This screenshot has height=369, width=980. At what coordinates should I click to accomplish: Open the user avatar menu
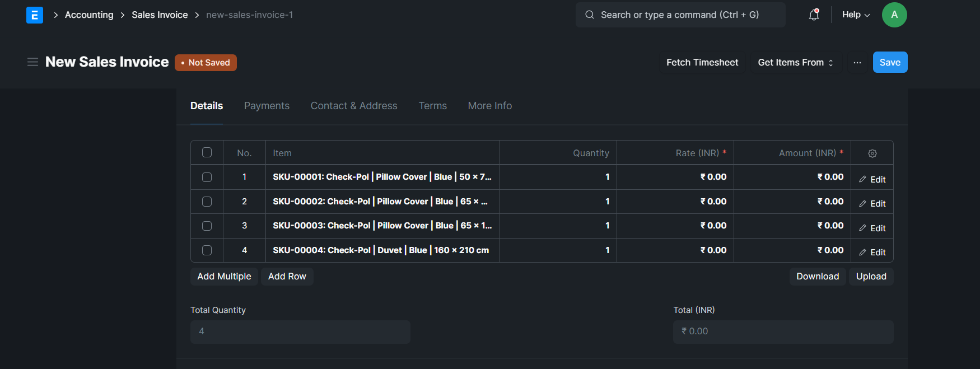[894, 15]
